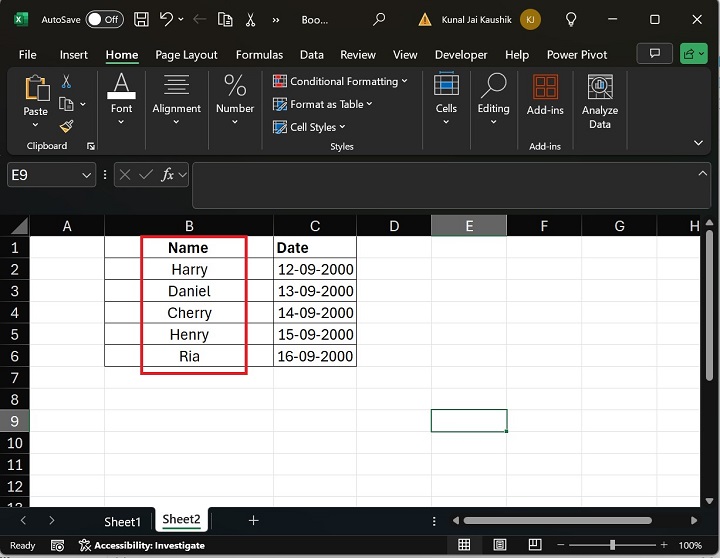Screen dimensions: 720x558
Task: Open the Search magnifier in title bar
Action: coord(379,19)
